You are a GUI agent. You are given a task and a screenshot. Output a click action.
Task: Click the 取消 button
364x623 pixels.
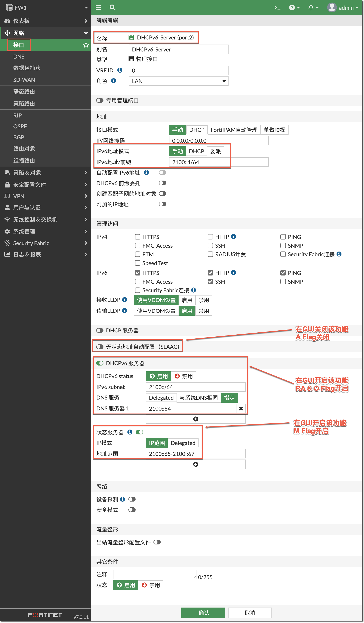point(250,613)
